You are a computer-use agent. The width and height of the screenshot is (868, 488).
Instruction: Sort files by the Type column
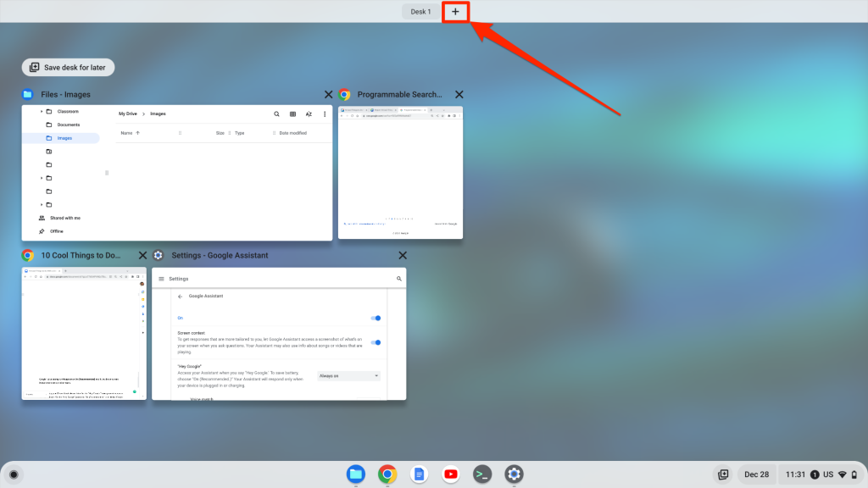click(x=239, y=133)
